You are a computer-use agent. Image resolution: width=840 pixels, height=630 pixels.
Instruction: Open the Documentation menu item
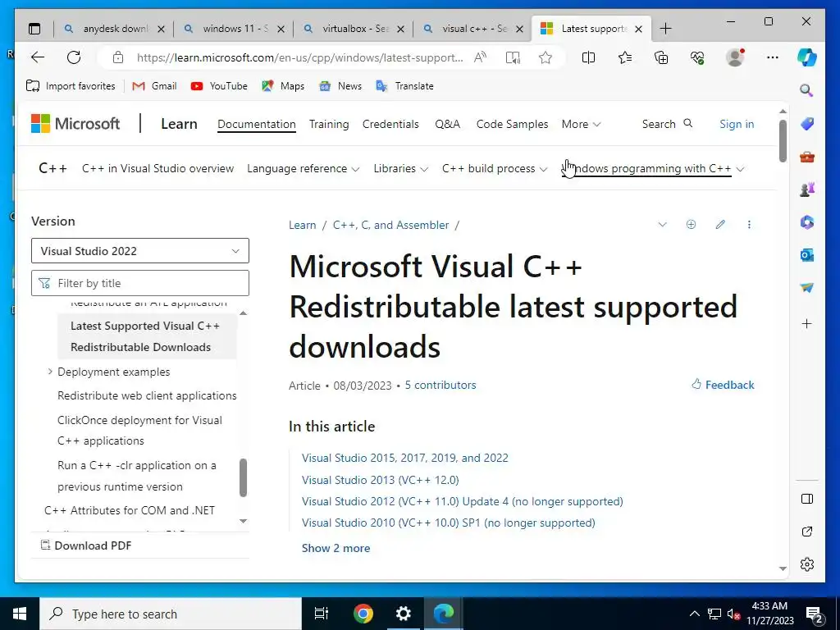click(257, 125)
